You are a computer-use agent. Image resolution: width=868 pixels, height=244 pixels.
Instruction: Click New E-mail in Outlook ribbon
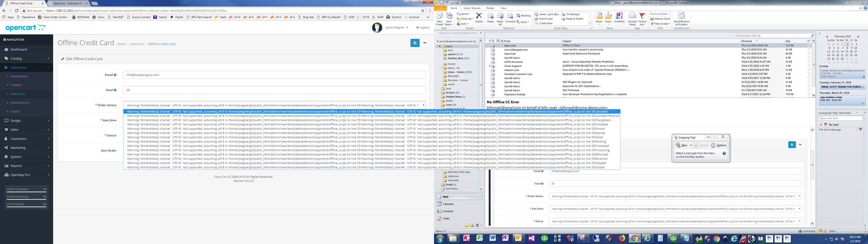click(x=439, y=18)
